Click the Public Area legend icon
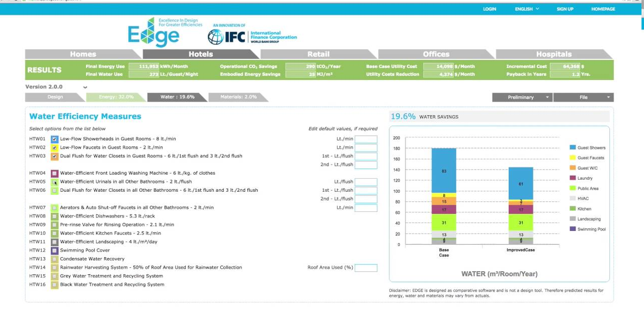Viewport: 644px width, 316px height. 573,188
